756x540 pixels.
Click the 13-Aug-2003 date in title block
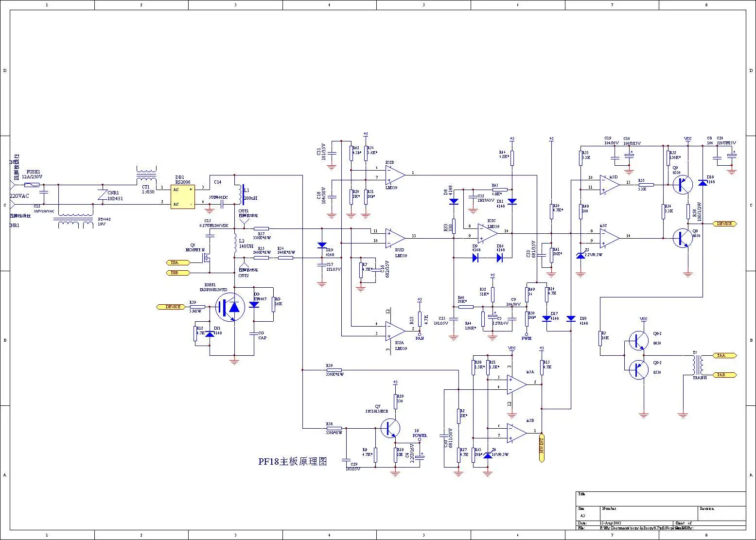tap(610, 523)
